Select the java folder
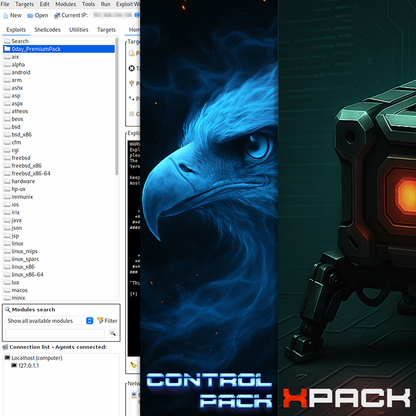 [16, 220]
